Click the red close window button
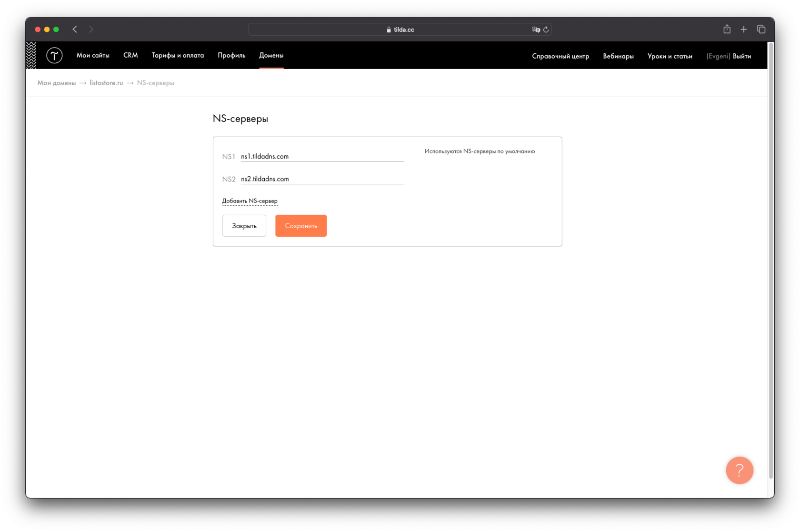 click(38, 30)
